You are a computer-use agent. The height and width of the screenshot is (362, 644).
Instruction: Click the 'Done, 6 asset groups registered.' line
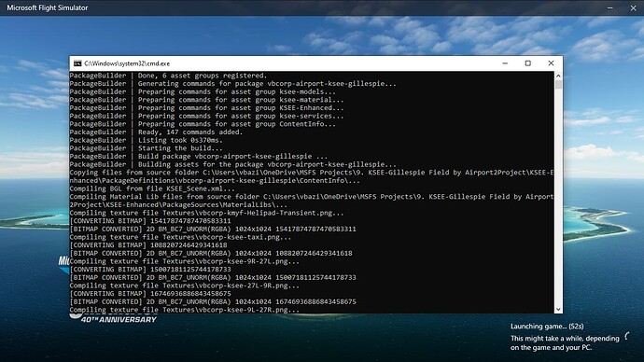click(168, 76)
